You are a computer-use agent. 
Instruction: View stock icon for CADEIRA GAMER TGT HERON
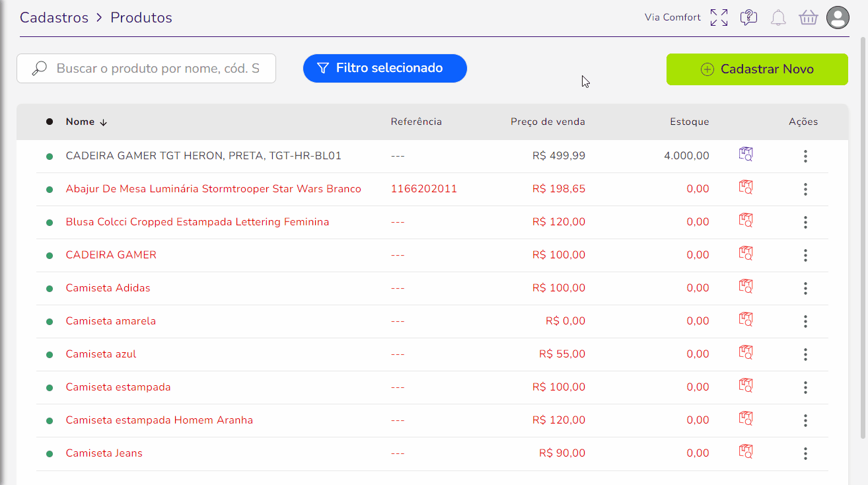[x=746, y=155]
